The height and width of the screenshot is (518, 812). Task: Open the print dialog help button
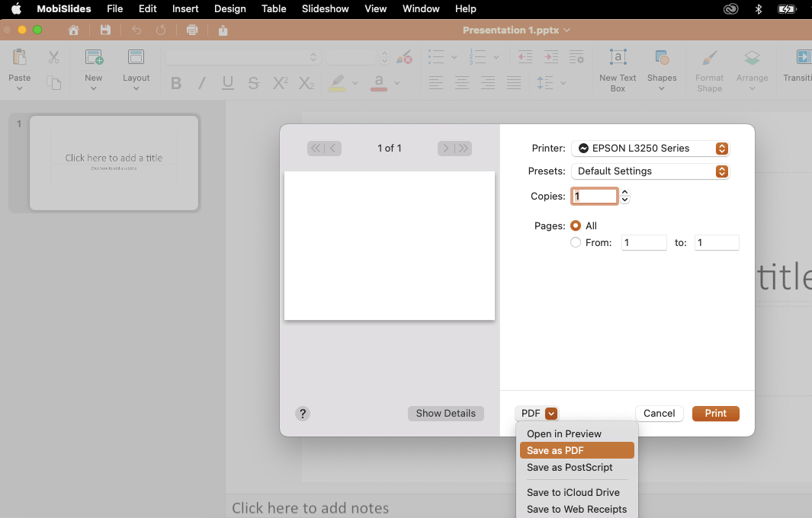pos(303,414)
